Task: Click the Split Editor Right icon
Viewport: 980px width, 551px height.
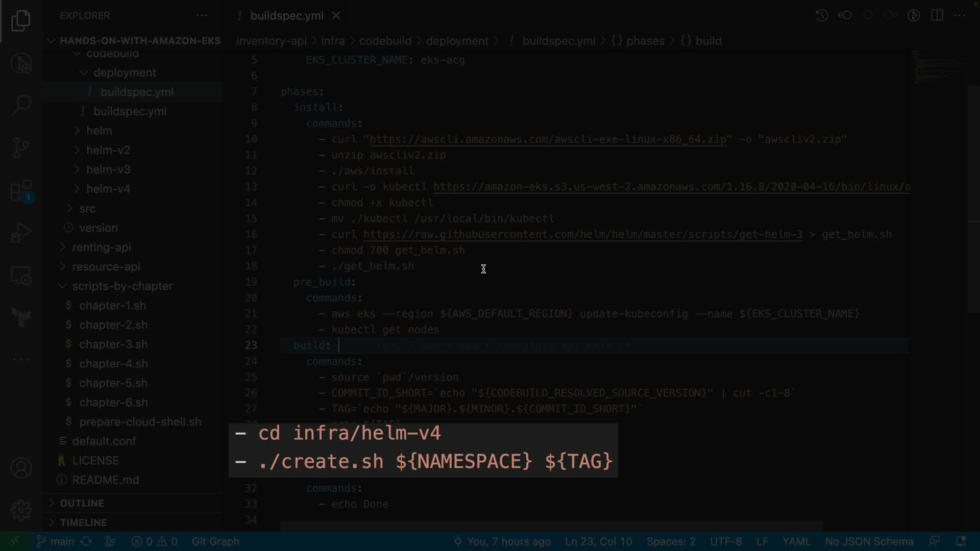Action: click(937, 15)
